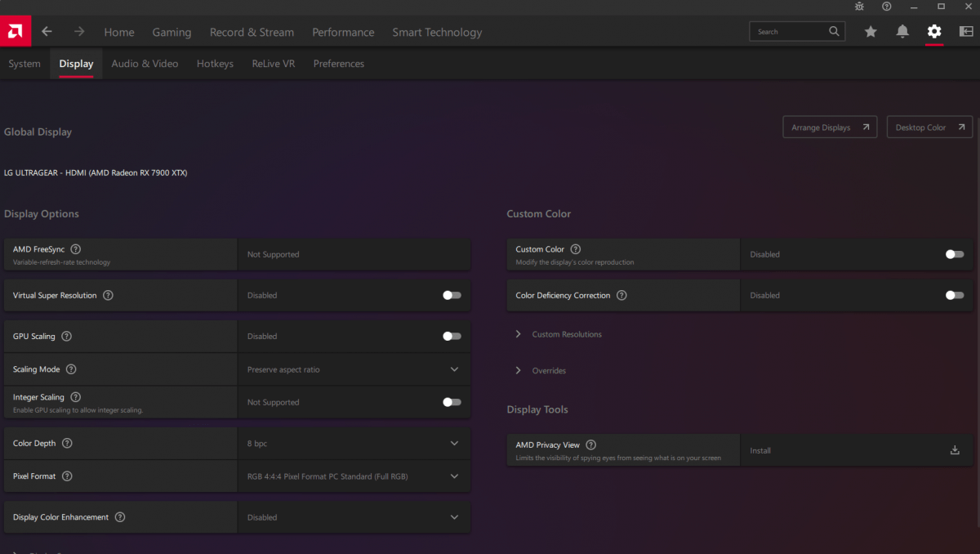Open the overlay panel icon beside settings
The height and width of the screenshot is (554, 980).
pos(965,31)
